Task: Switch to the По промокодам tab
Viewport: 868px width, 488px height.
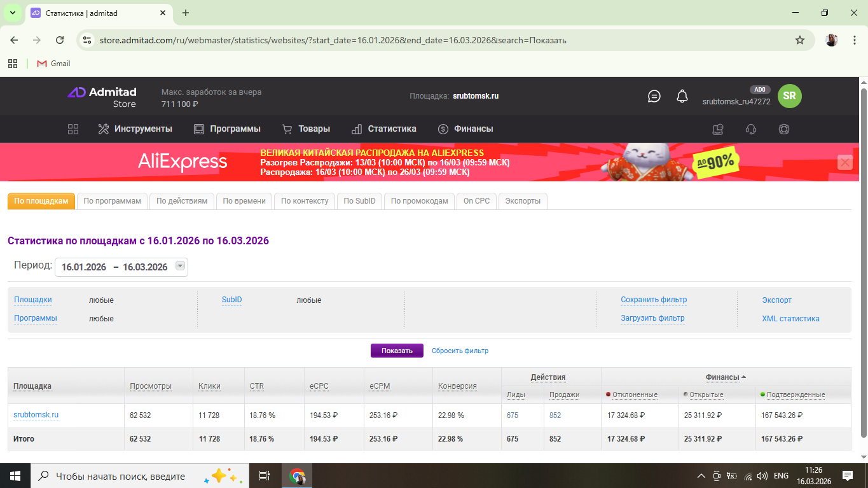Action: pyautogui.click(x=420, y=201)
